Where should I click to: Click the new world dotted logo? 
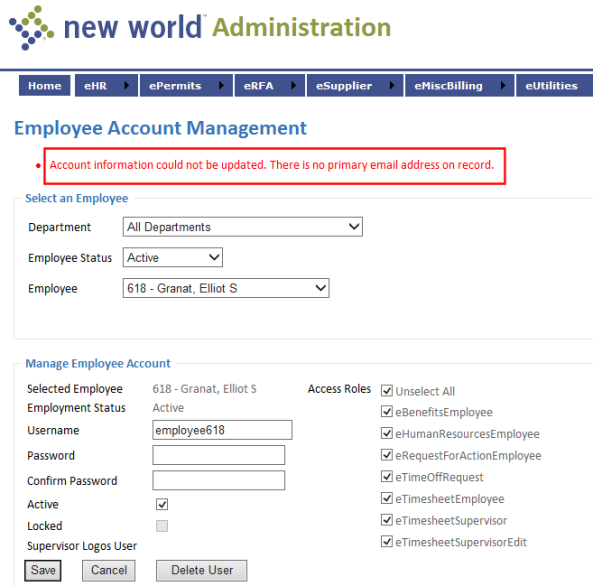point(31,28)
